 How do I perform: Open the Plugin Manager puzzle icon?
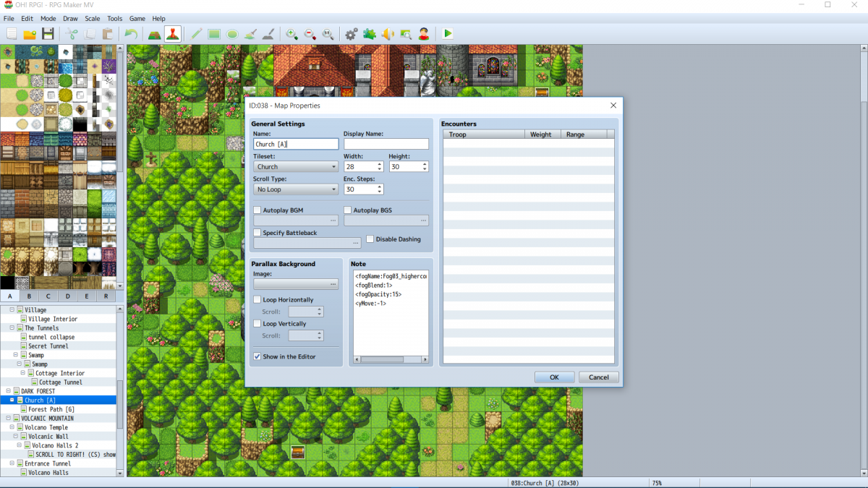(x=370, y=33)
